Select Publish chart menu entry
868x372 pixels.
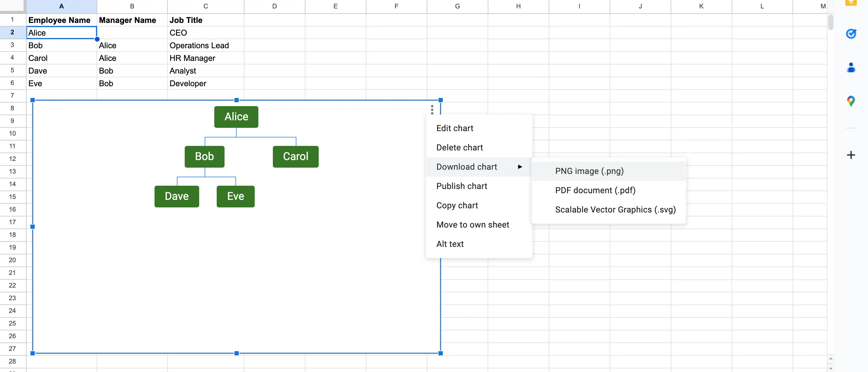(479, 186)
